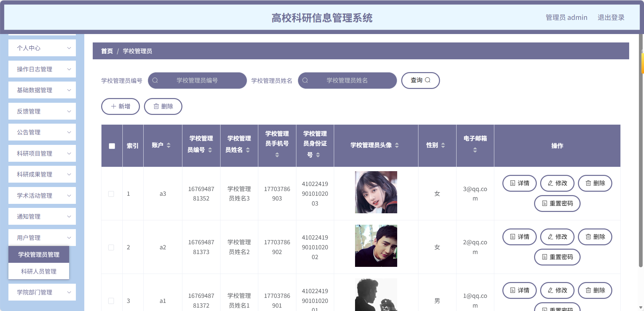
Task: Click email cell 2@qq.com
Action: tap(475, 247)
